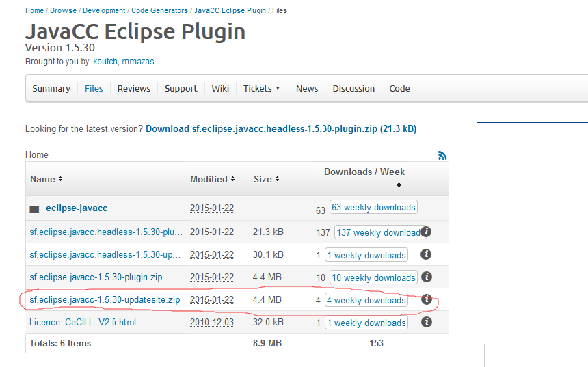Viewport: 588px width, 367px height.
Task: Click the 32.0 kB size cell
Action: point(268,322)
